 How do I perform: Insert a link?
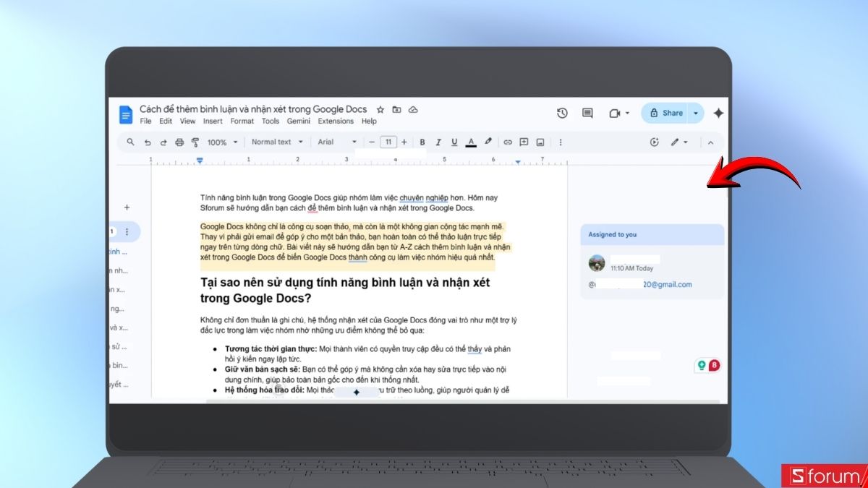coord(508,142)
